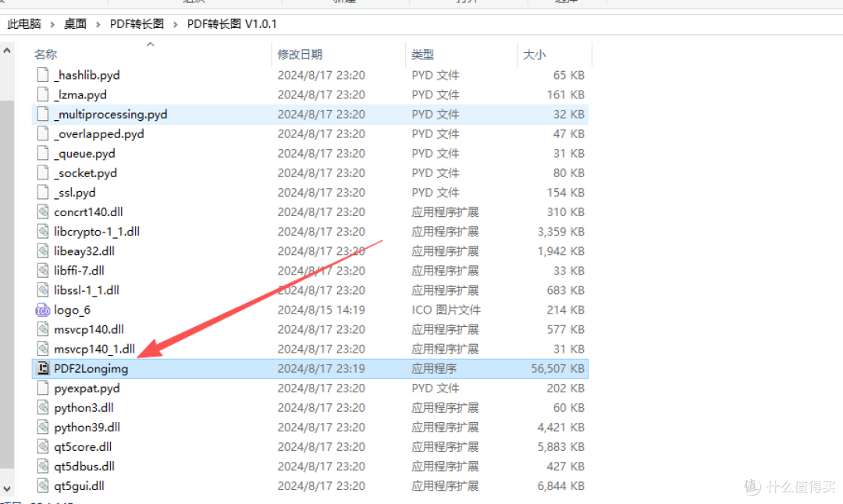Click PDF转长图 V1.0.1 breadcrumb segment
843x504 pixels.
pos(232,24)
